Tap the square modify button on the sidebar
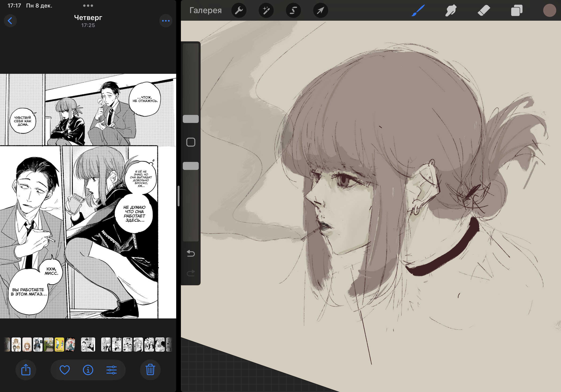Viewport: 561px width, 392px height. (191, 142)
